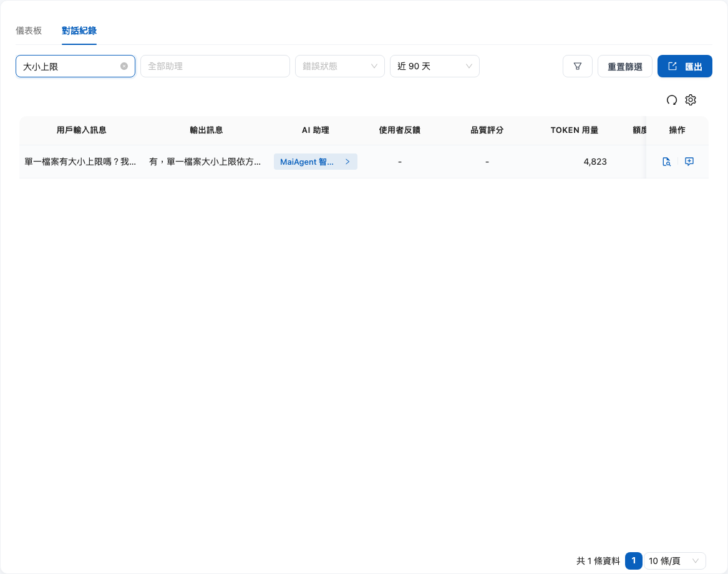Image resolution: width=728 pixels, height=574 pixels.
Task: Export records with 匯出 button
Action: [685, 66]
